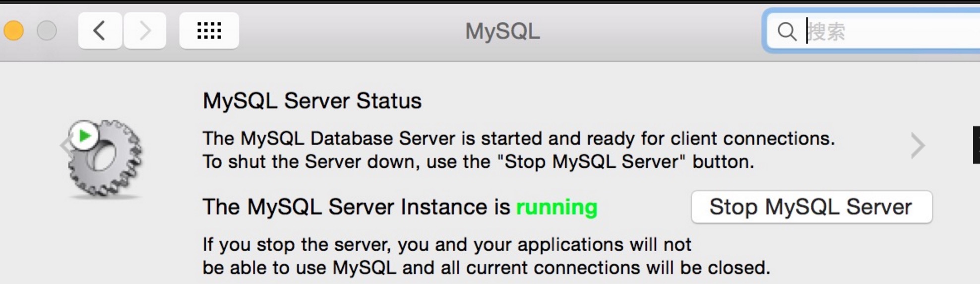Click the MySQL window title

(502, 31)
